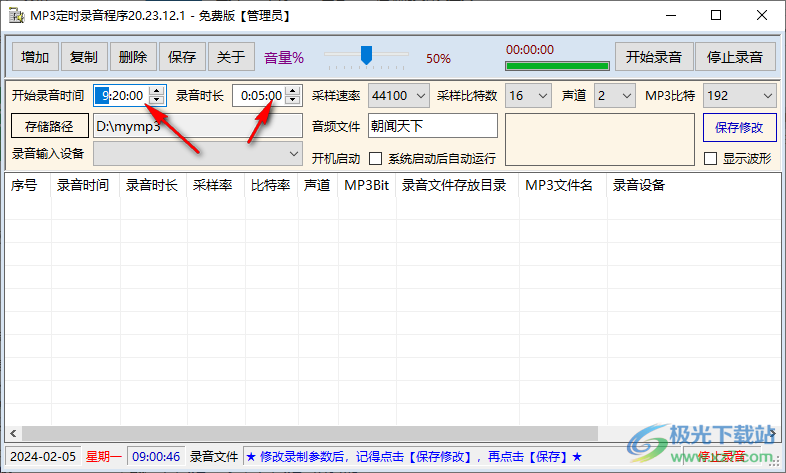Click the 采样率 column header

[x=216, y=185]
